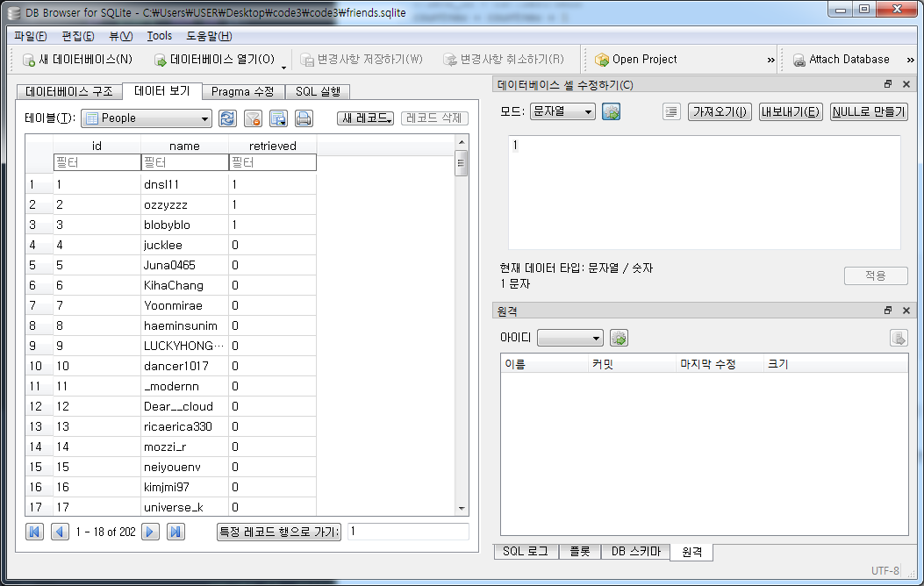
Task: Go to next record page
Action: pyautogui.click(x=150, y=532)
